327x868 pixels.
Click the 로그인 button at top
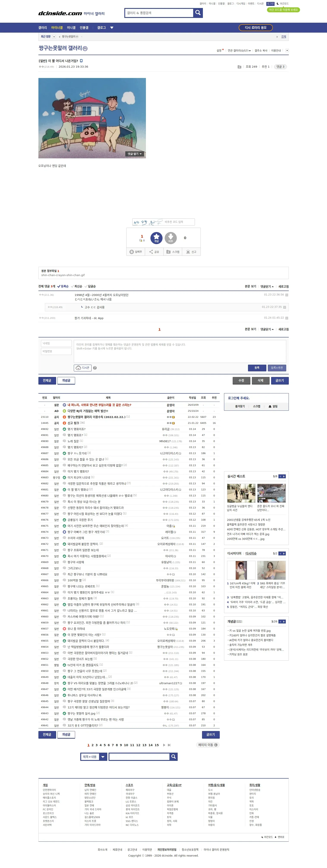coord(270,4)
